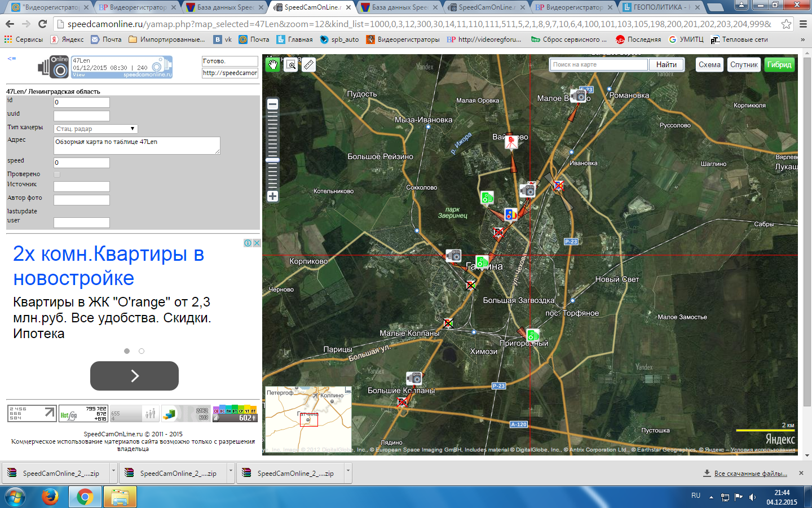Screen dimensions: 812x508
Task: Click the Поиск на карте input field
Action: tap(598, 65)
